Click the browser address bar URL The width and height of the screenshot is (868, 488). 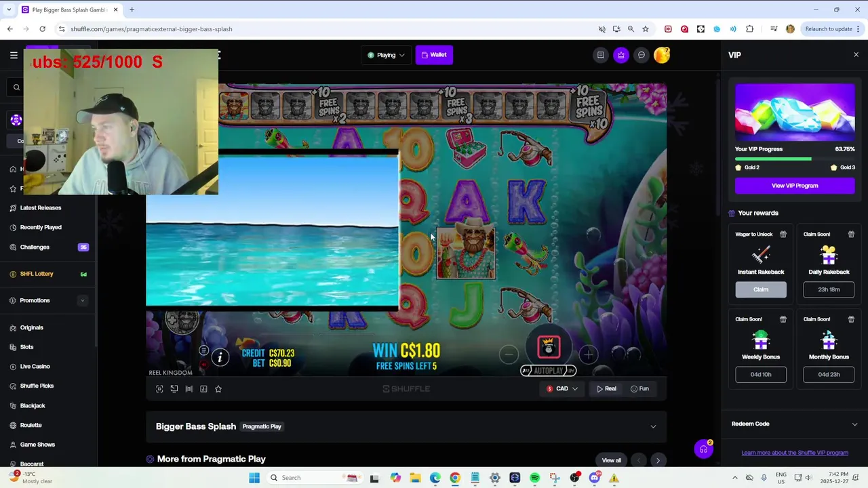pyautogui.click(x=151, y=29)
